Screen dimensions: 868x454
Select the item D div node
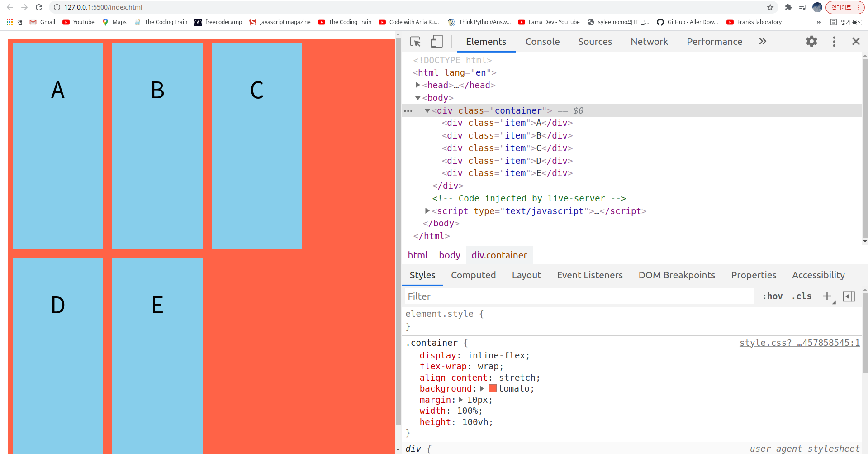(507, 161)
